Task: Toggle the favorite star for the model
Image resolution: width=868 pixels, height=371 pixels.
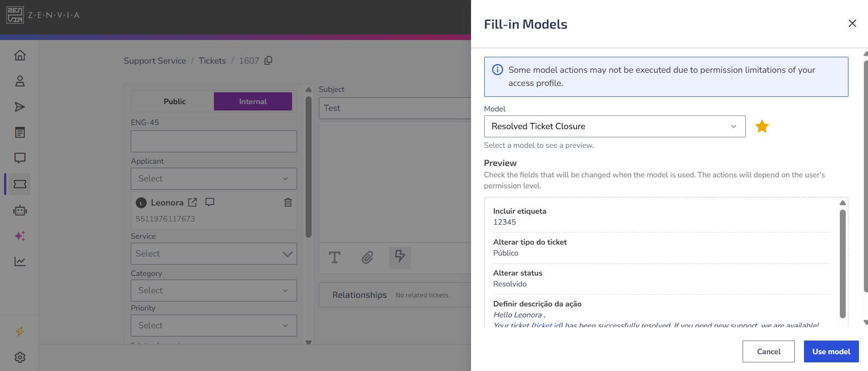Action: [x=762, y=126]
